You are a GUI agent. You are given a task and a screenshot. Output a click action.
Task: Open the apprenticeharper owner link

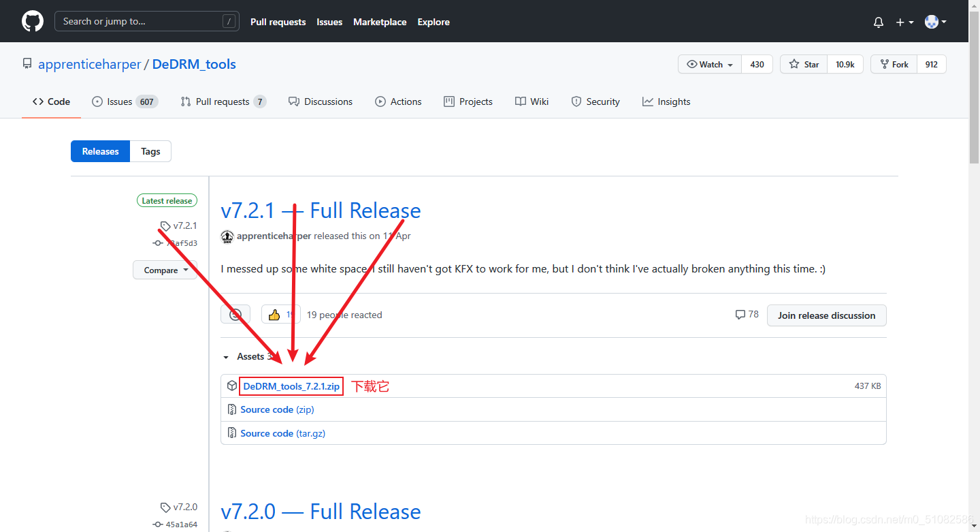coord(89,65)
